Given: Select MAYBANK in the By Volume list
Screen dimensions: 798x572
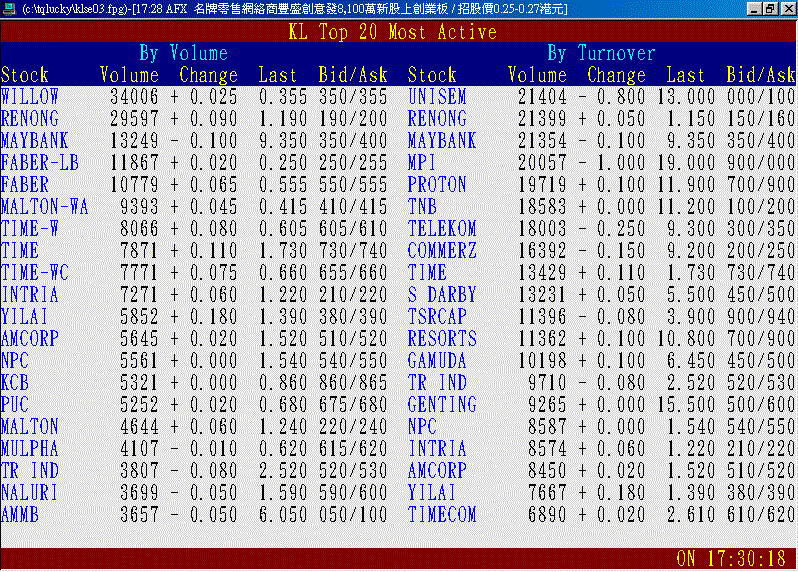Looking at the screenshot, I should click(35, 140).
